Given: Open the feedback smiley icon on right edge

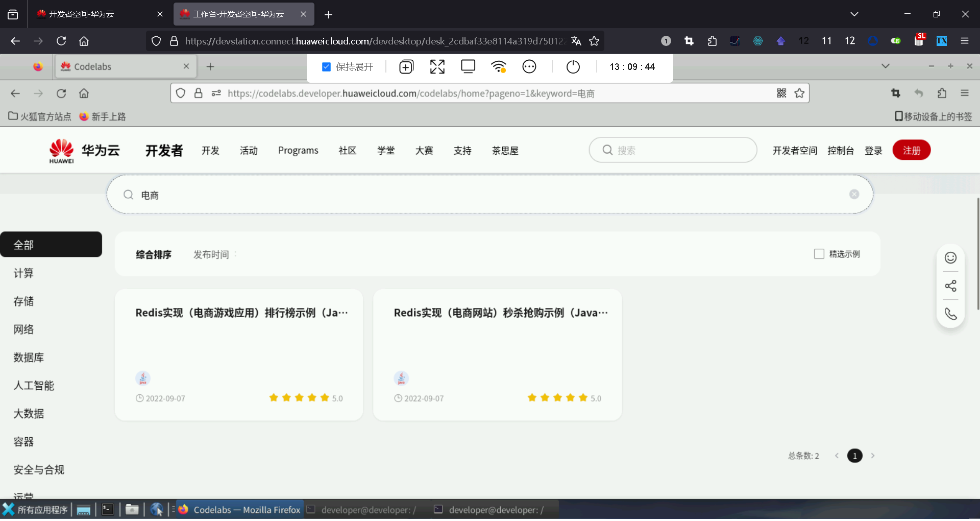Looking at the screenshot, I should tap(950, 257).
